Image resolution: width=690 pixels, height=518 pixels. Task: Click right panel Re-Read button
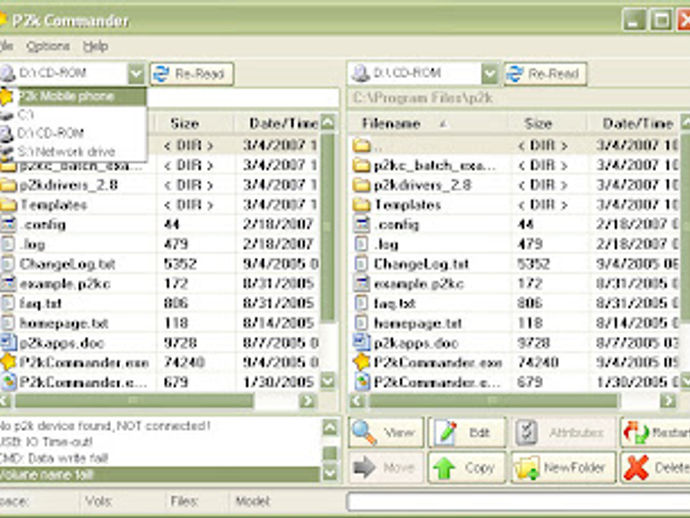click(x=545, y=74)
